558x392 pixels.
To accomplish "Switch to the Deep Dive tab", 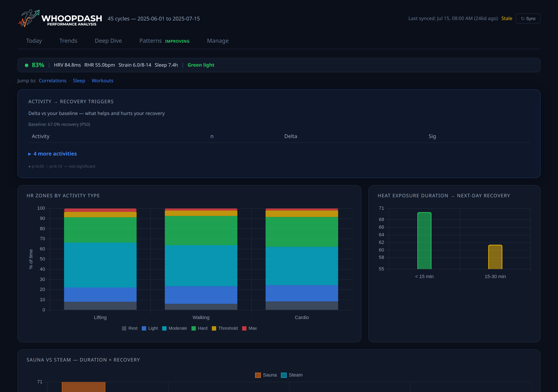I will 108,41.
